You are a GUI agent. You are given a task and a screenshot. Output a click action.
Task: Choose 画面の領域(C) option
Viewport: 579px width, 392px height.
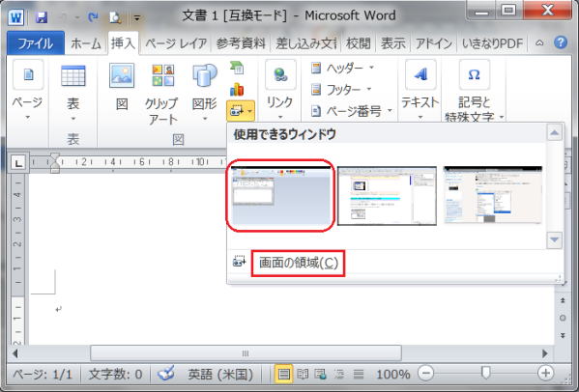click(299, 263)
